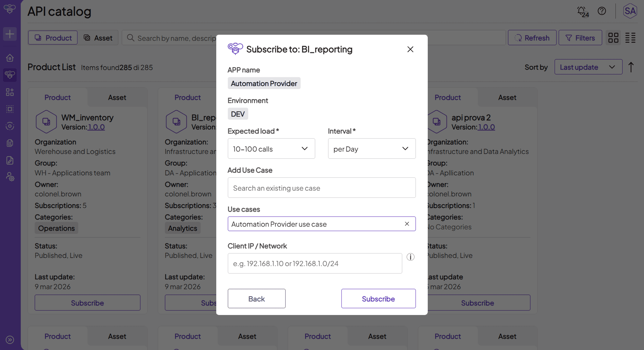Switch to the Asset toggle in toolbar

tap(98, 38)
